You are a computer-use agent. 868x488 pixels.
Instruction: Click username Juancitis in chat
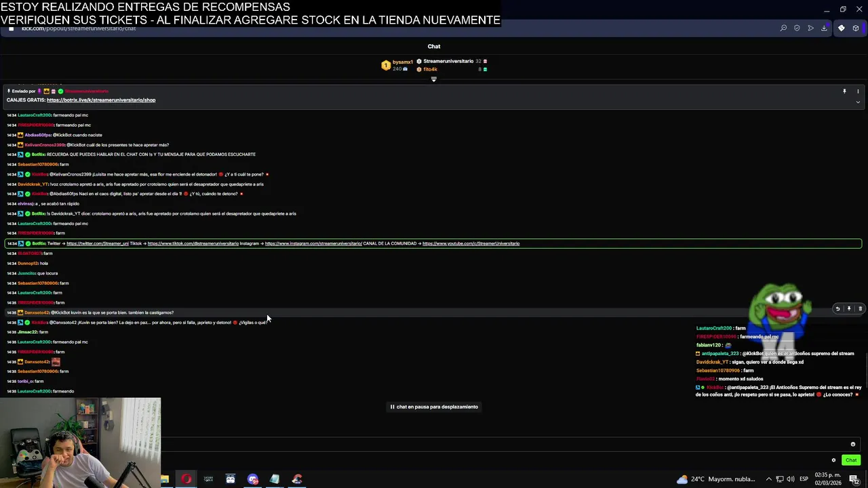click(27, 273)
